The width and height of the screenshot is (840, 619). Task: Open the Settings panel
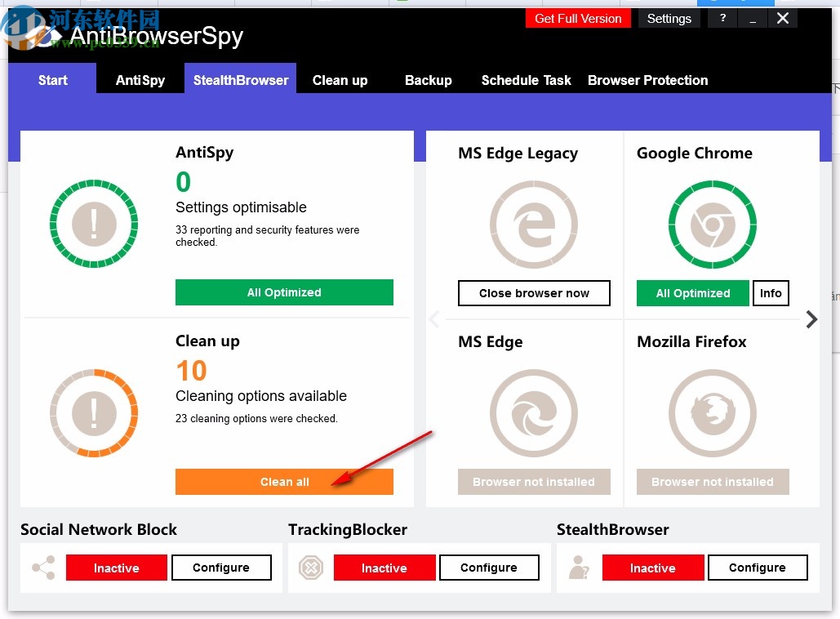669,18
